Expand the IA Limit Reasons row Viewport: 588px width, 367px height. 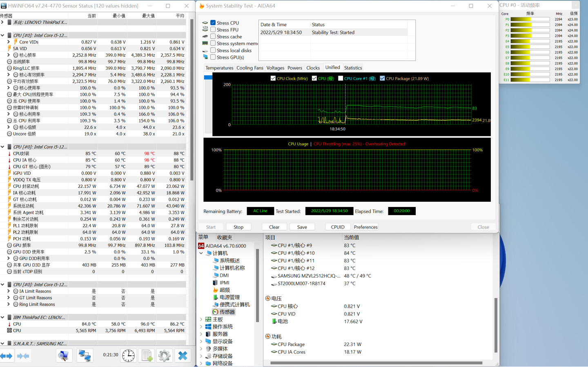pyautogui.click(x=9, y=291)
